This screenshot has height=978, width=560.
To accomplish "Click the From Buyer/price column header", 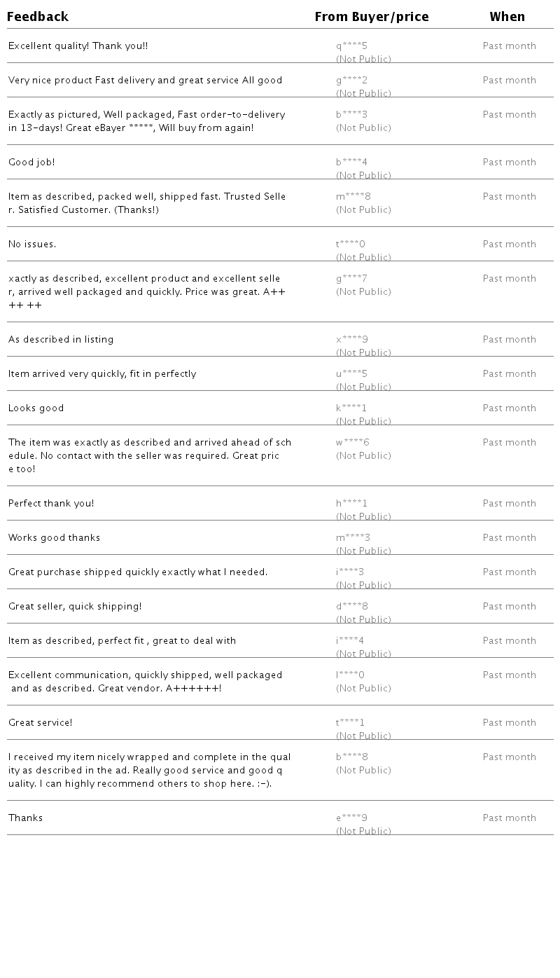I will coord(372,17).
